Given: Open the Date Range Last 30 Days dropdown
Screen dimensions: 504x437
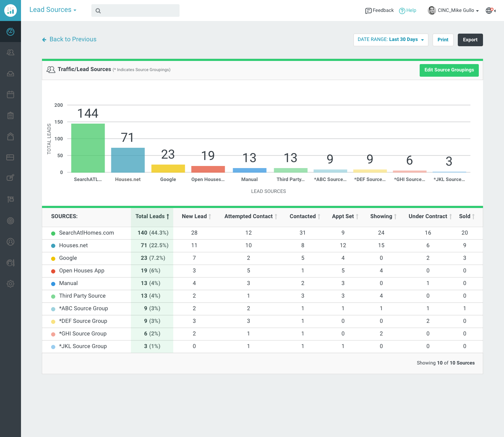Looking at the screenshot, I should [x=391, y=40].
